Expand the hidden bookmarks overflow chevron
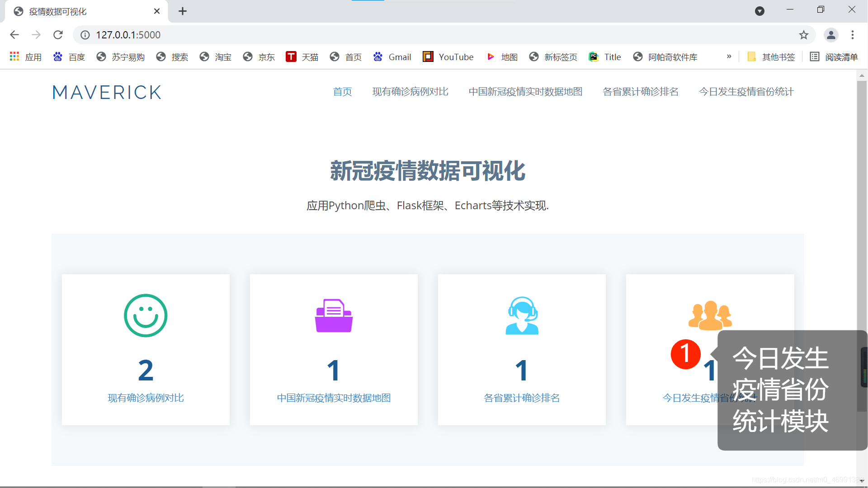868x488 pixels. point(729,56)
